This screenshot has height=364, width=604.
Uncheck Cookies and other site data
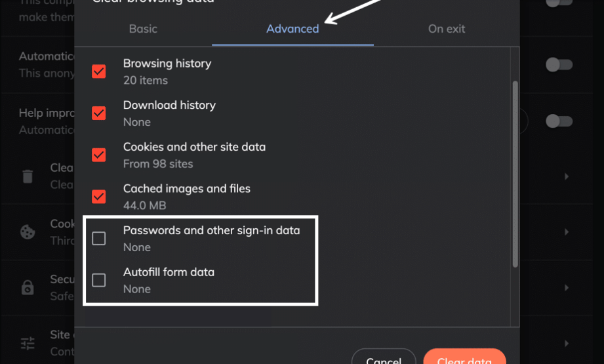click(98, 155)
